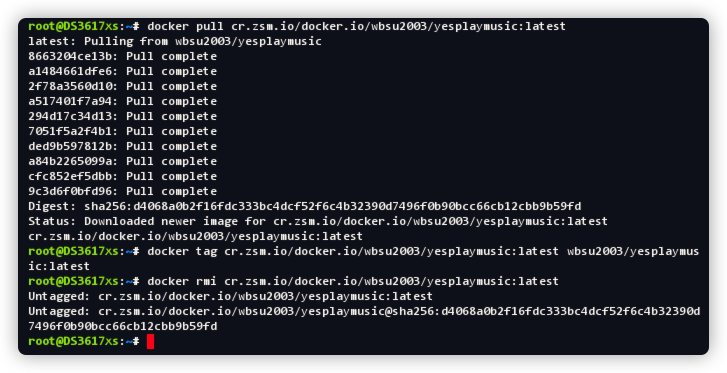Click layer 9c3d6f0bfd96 Pull complete line
The width and height of the screenshot is (727, 373).
[122, 191]
